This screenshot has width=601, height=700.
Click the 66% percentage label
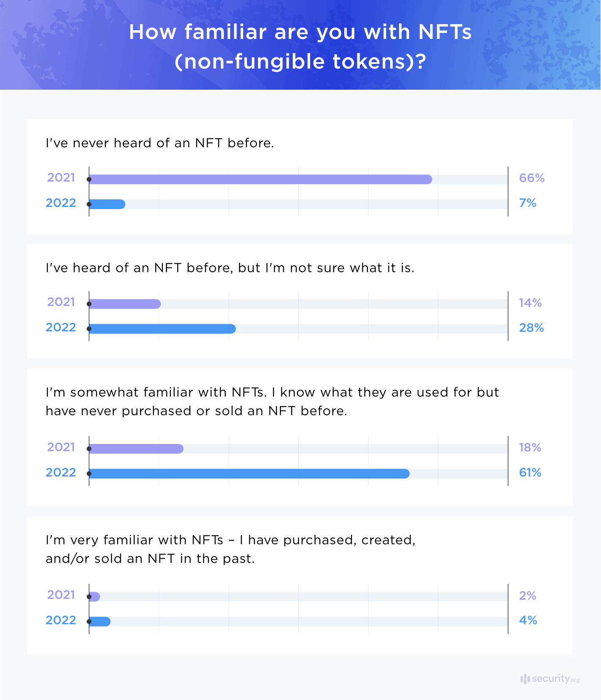click(x=532, y=178)
